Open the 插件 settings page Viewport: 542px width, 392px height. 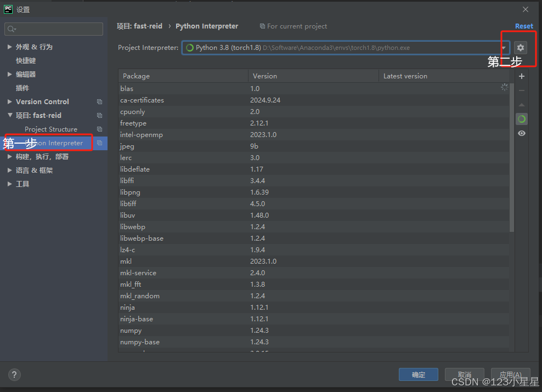[22, 88]
